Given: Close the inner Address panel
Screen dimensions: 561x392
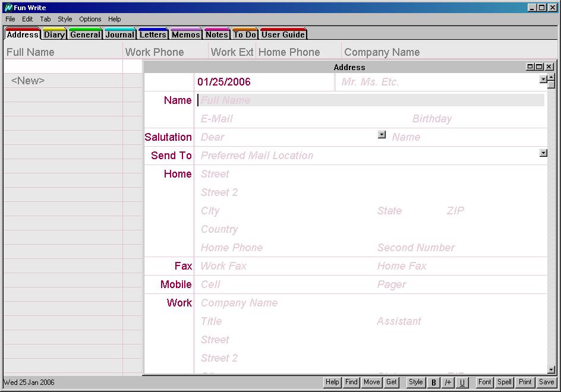Looking at the screenshot, I should pyautogui.click(x=549, y=67).
